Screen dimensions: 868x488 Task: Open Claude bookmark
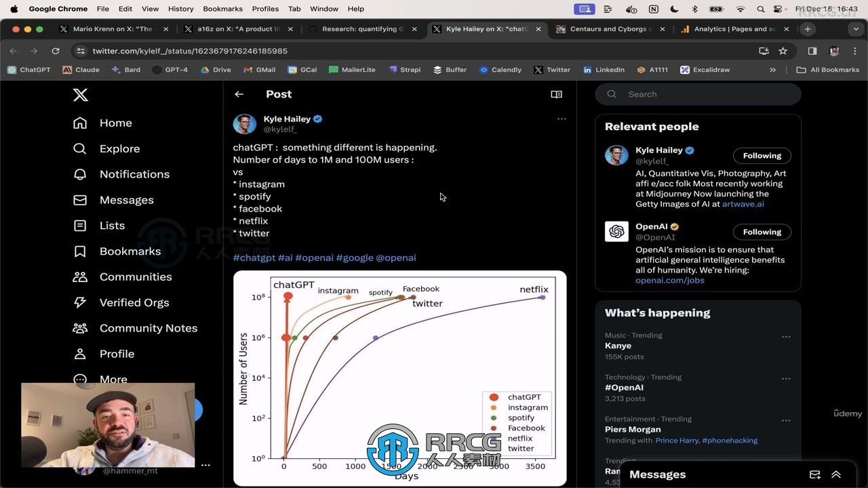pos(81,70)
